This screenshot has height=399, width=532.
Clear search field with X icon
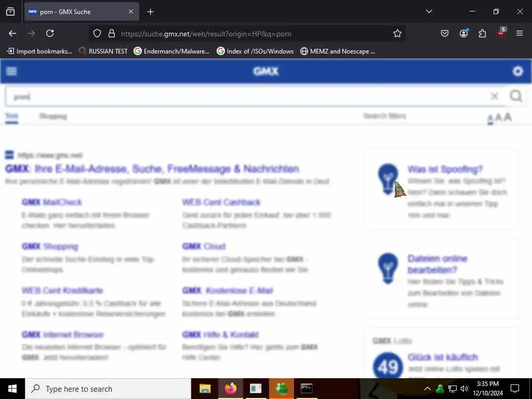pos(495,96)
